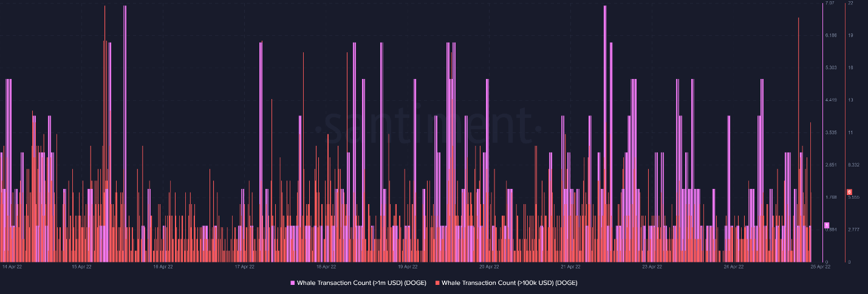Image resolution: width=868 pixels, height=294 pixels.
Task: Toggle the Whale Transaction Count (>1m USD) legend entry
Action: coord(358,283)
